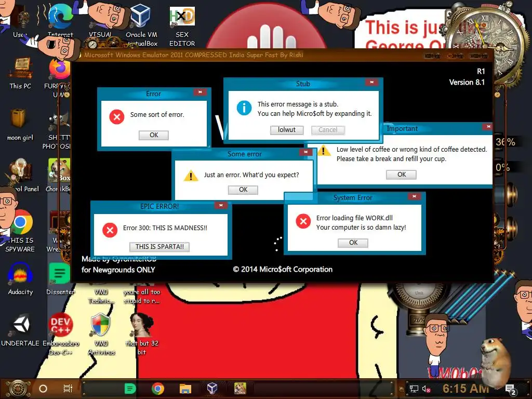Image resolution: width=532 pixels, height=399 pixels.
Task: Click OK in the Error dialog
Action: 154,135
